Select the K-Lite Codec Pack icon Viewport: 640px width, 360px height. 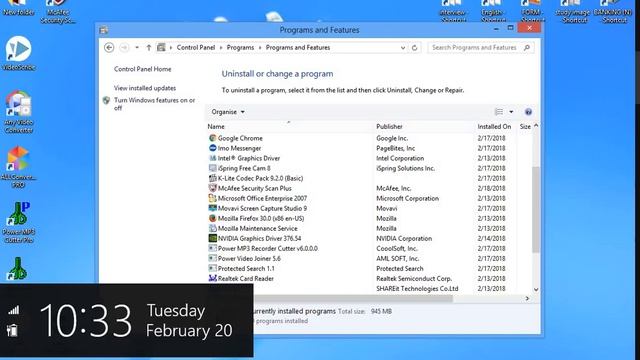pyautogui.click(x=212, y=178)
